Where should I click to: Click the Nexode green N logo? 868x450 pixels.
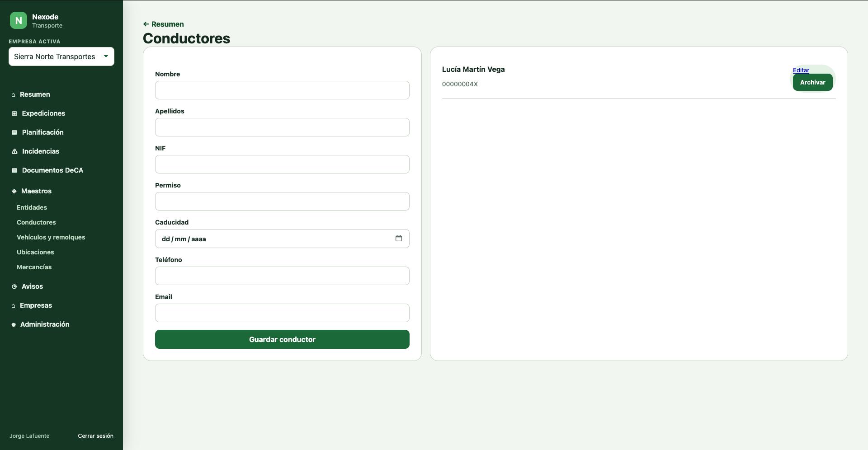19,20
